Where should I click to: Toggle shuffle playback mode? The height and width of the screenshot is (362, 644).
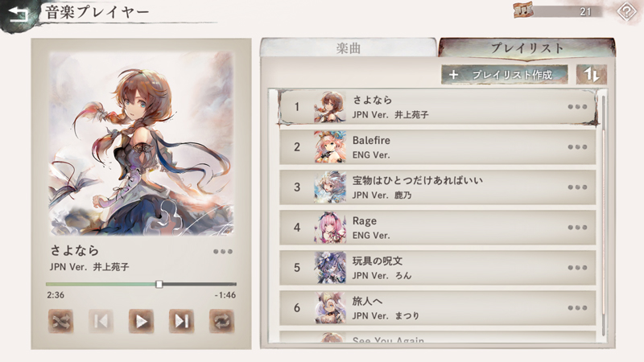(x=61, y=321)
